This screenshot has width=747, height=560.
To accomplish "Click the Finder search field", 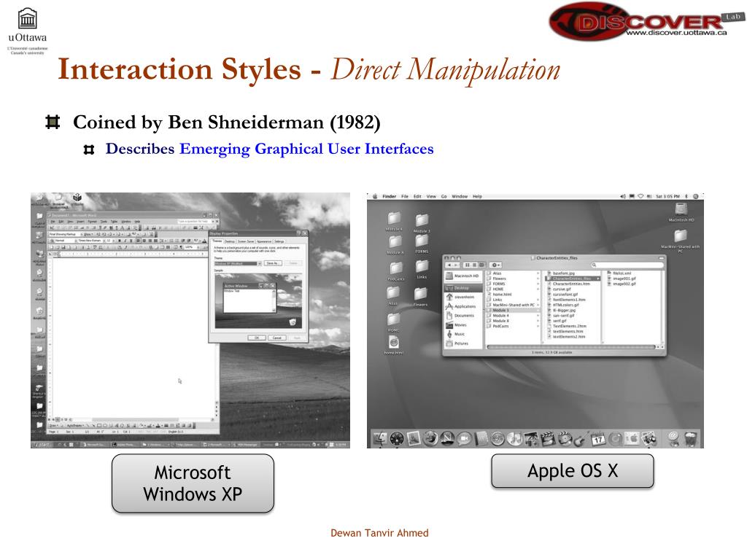I will pos(627,265).
